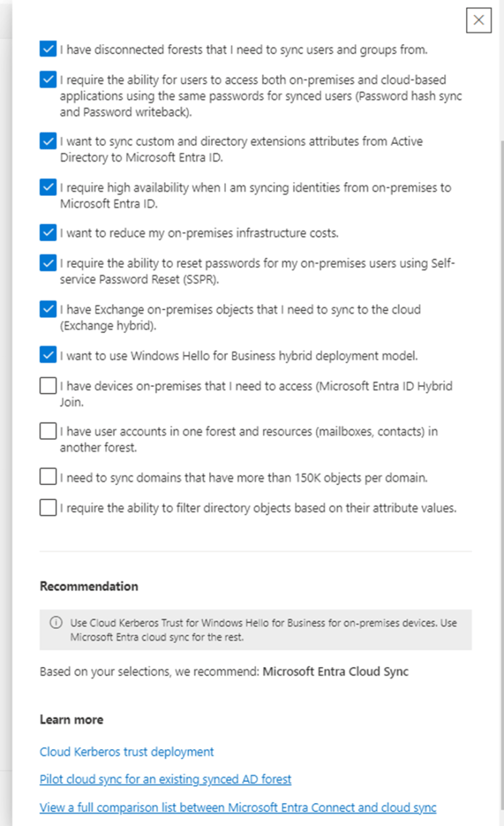
Task: Disable the Self-service Password Reset requirement
Action: tap(47, 263)
